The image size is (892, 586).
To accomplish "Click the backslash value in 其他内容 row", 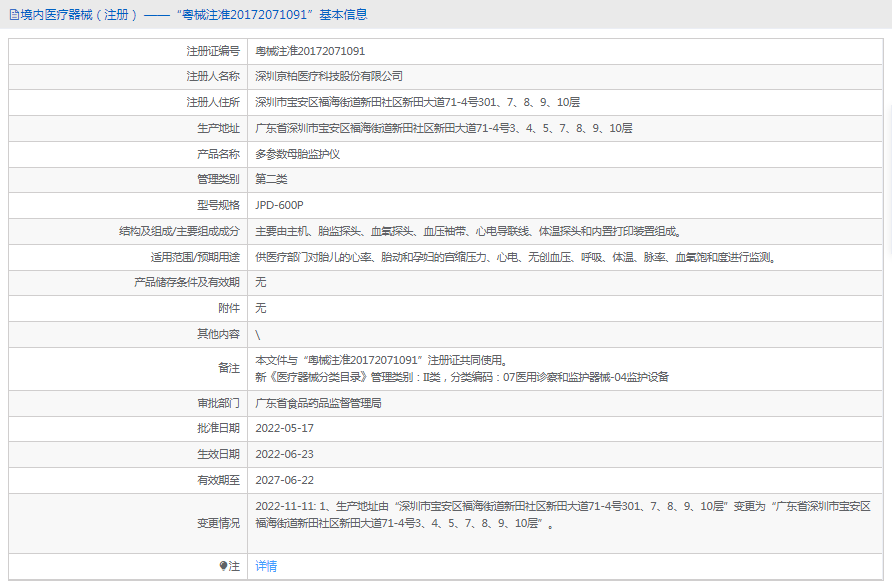I will pos(258,335).
